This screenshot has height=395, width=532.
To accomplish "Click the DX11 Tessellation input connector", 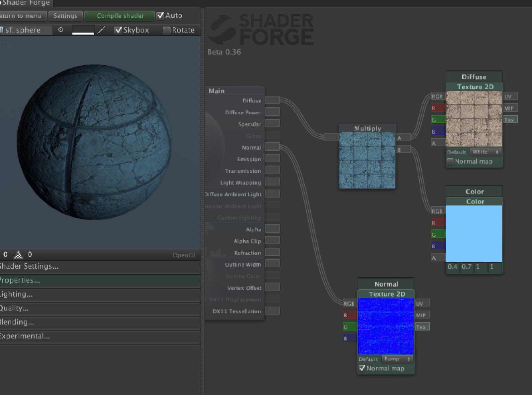I will pyautogui.click(x=272, y=311).
